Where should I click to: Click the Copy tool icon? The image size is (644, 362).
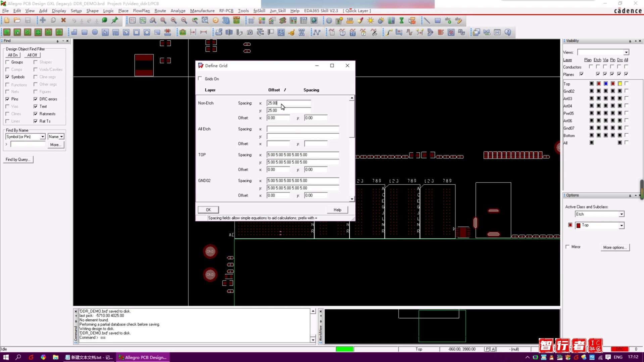click(53, 20)
